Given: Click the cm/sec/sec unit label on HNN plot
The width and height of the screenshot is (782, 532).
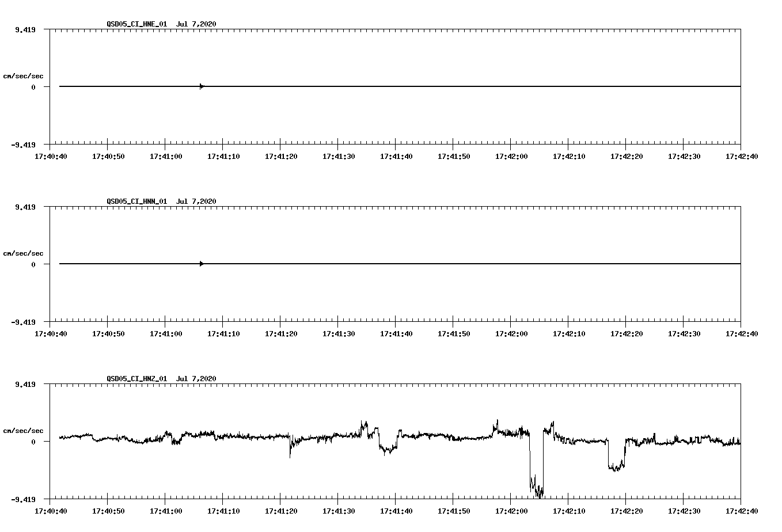Looking at the screenshot, I should coord(23,253).
